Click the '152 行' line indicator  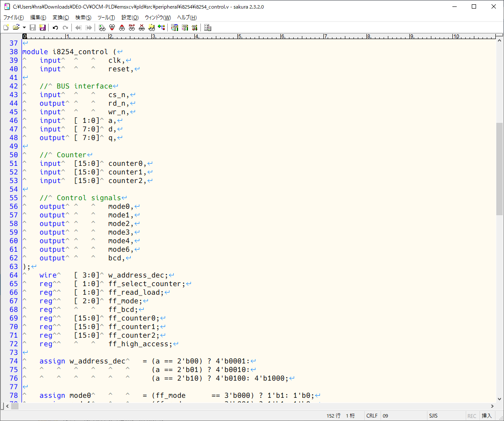[333, 415]
